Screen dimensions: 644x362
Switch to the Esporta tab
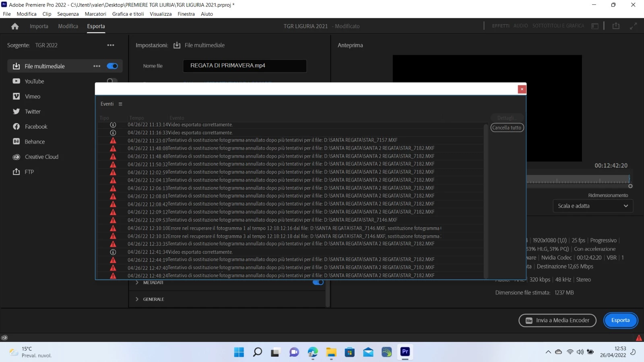pyautogui.click(x=96, y=26)
